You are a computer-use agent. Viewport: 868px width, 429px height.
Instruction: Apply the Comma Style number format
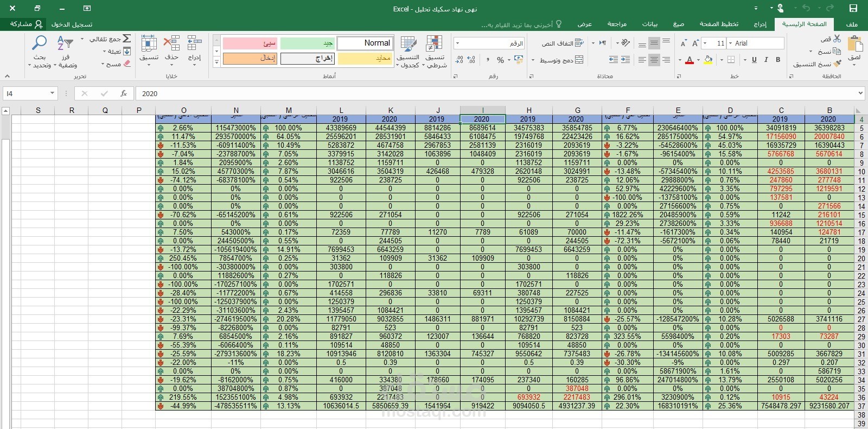tap(488, 60)
